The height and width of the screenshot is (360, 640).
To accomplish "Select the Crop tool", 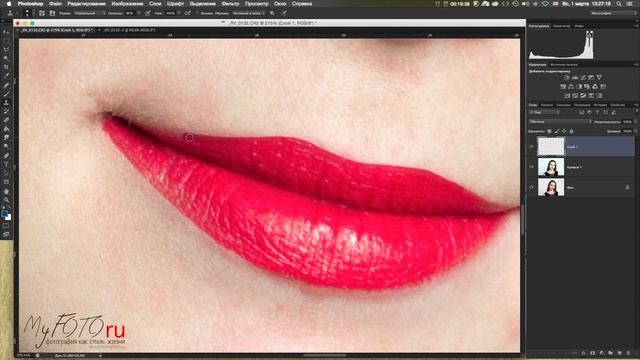I will (x=6, y=67).
